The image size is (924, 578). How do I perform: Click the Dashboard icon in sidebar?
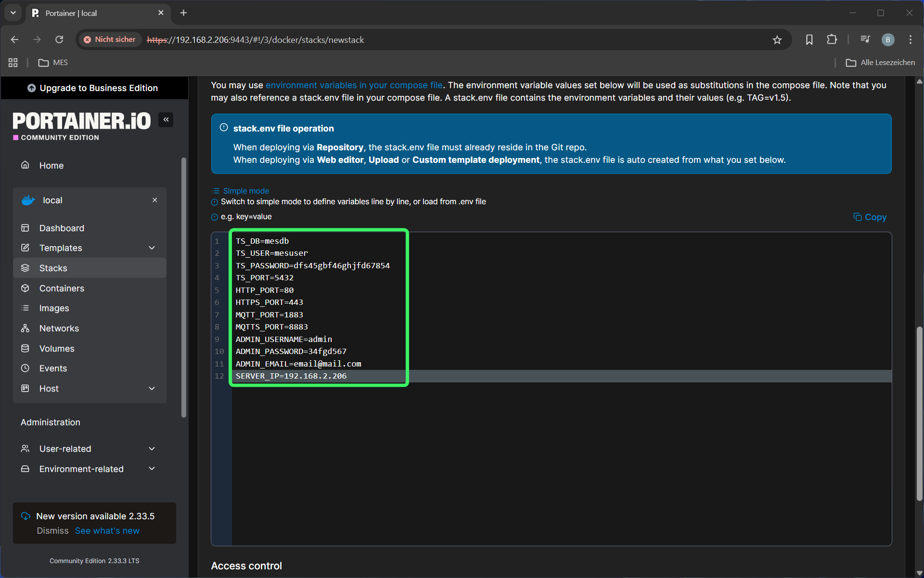point(26,228)
